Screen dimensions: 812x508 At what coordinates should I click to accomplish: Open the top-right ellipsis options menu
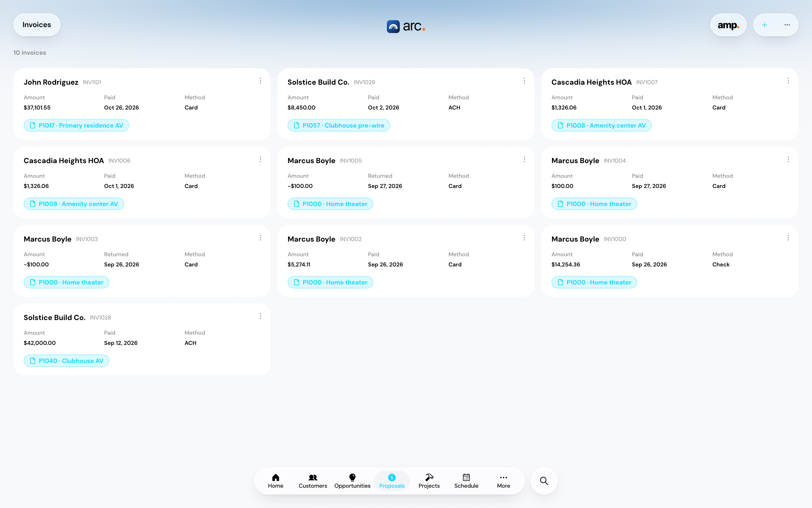click(787, 25)
